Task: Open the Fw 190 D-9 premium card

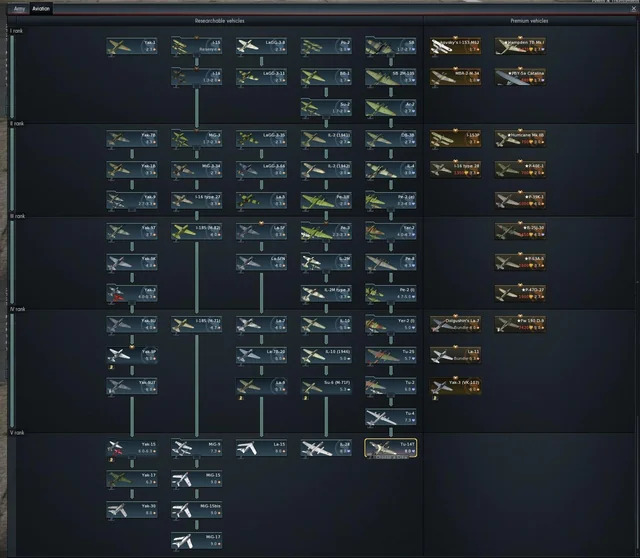Action: [x=520, y=325]
